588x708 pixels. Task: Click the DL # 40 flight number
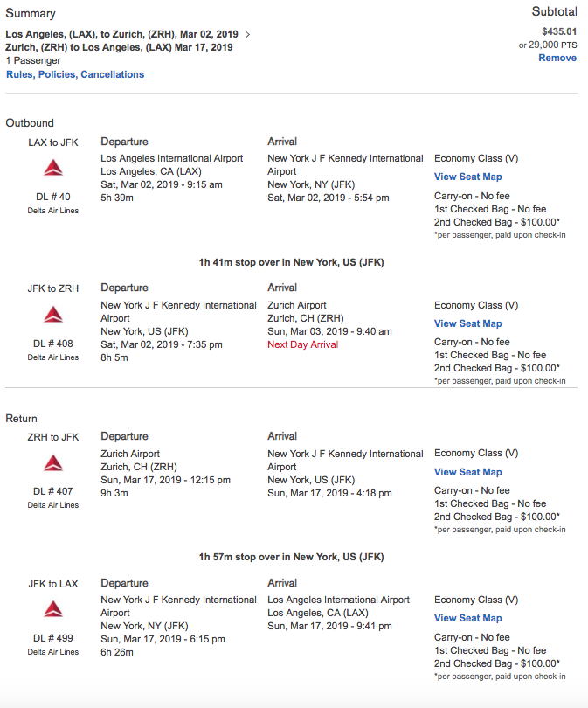pos(53,197)
